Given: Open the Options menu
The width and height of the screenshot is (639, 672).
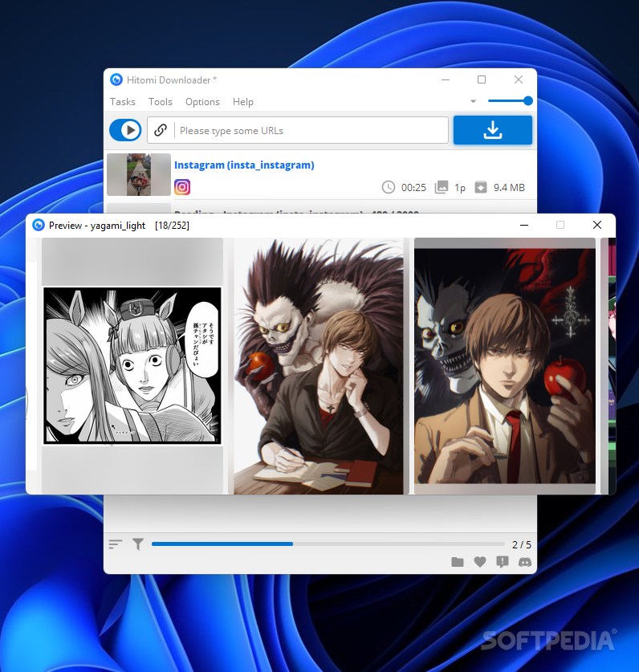Looking at the screenshot, I should click(x=202, y=102).
